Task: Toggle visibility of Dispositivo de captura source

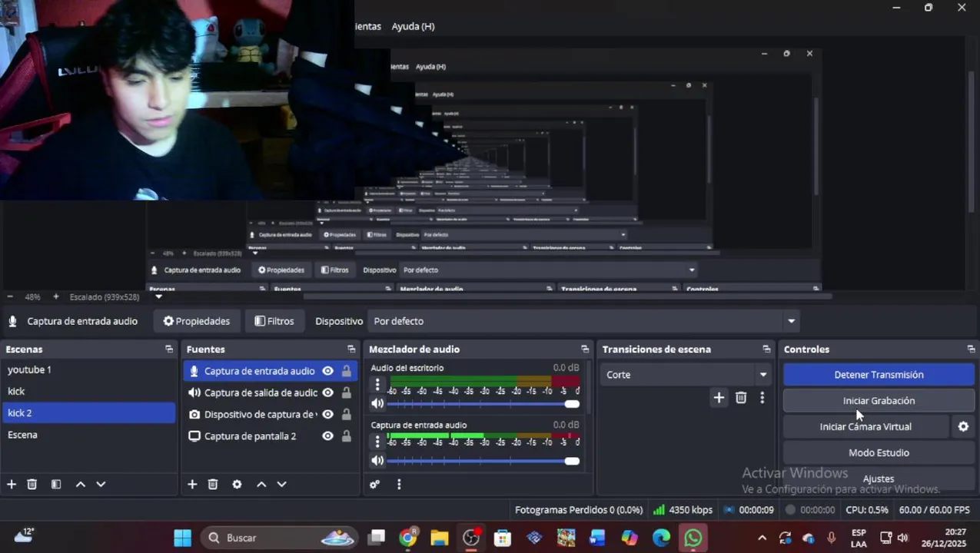Action: [328, 415]
